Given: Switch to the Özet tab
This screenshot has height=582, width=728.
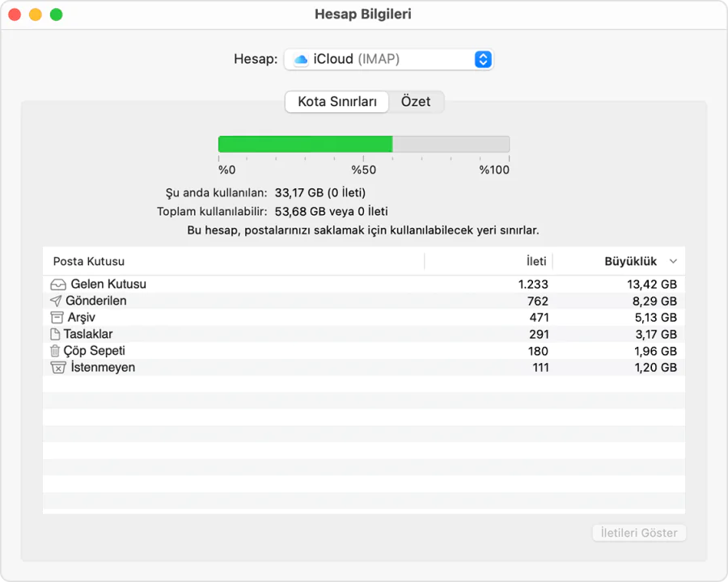Looking at the screenshot, I should click(416, 102).
